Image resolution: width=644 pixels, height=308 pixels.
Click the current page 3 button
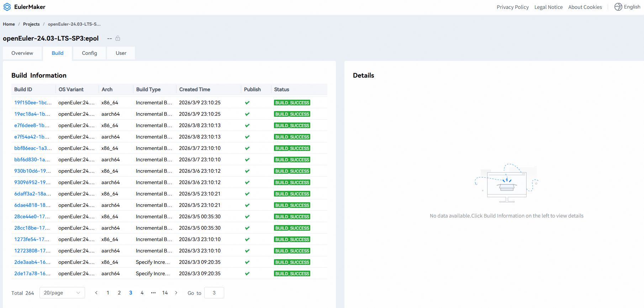131,293
